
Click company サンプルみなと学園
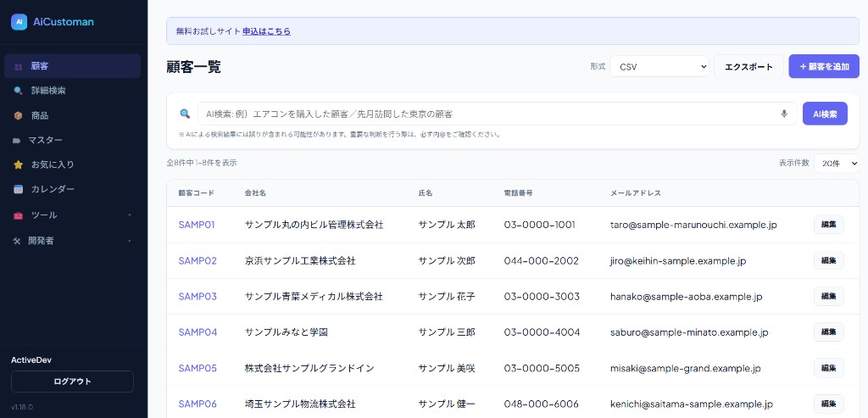point(287,332)
